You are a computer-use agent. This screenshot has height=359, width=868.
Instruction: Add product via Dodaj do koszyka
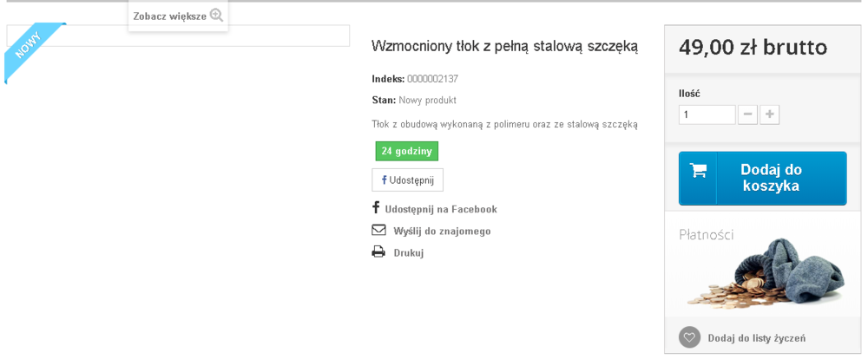click(x=762, y=178)
